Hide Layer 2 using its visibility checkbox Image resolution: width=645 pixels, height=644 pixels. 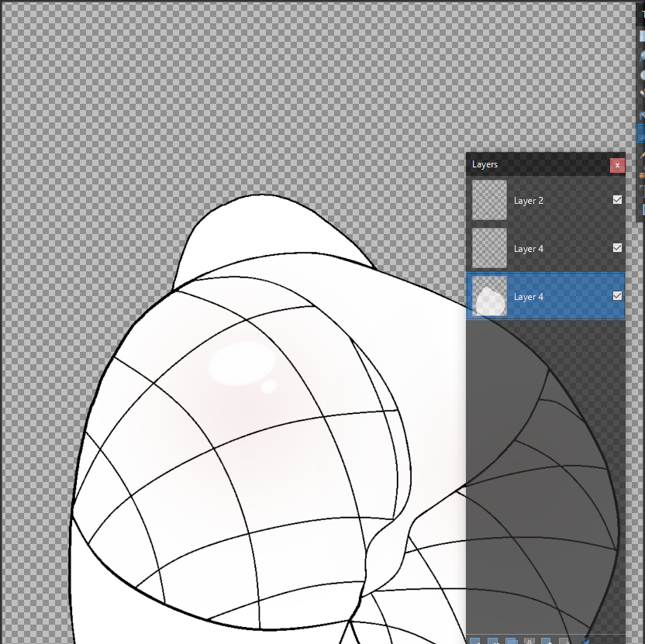[617, 200]
